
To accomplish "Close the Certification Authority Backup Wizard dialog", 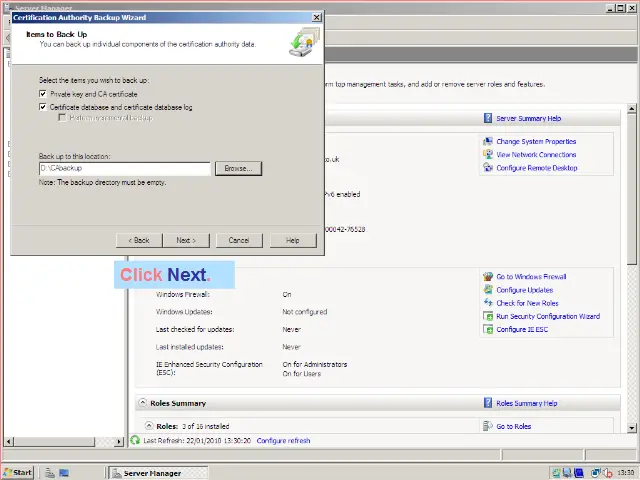I will click(x=316, y=18).
